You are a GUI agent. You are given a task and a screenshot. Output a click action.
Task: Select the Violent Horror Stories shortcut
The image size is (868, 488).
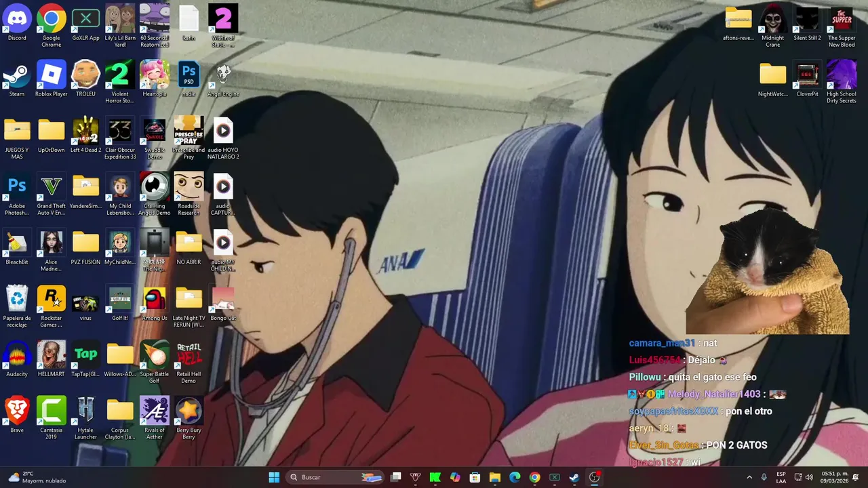(x=120, y=83)
